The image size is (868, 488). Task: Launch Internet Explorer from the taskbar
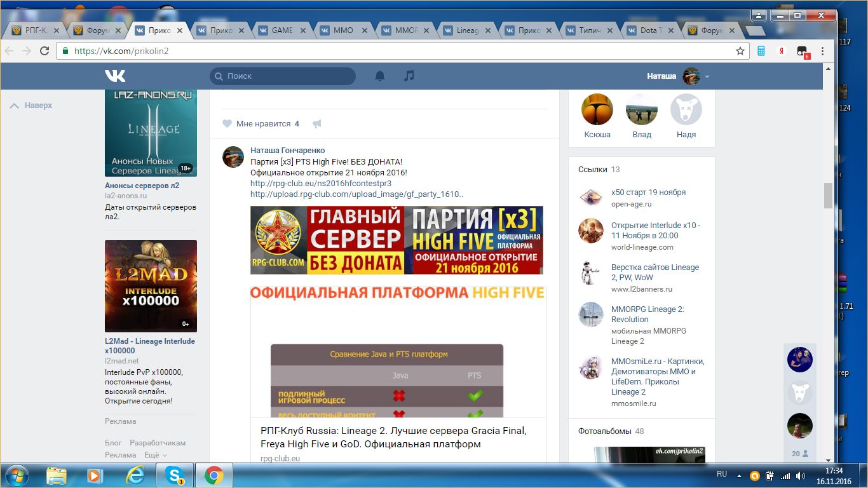(x=135, y=475)
